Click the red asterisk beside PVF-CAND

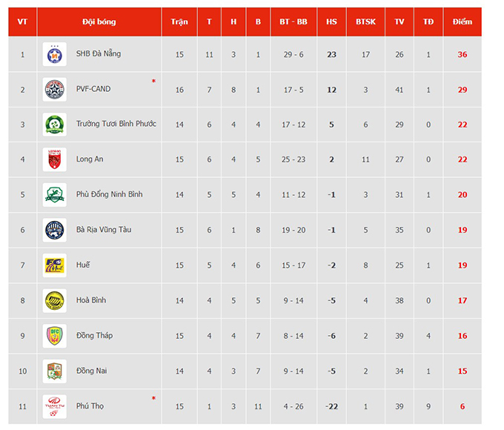tap(153, 81)
